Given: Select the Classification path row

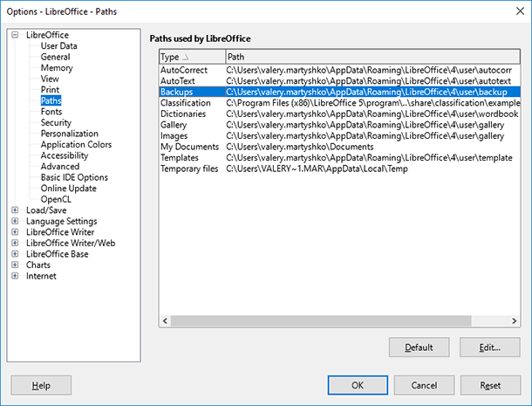Looking at the screenshot, I should (339, 103).
